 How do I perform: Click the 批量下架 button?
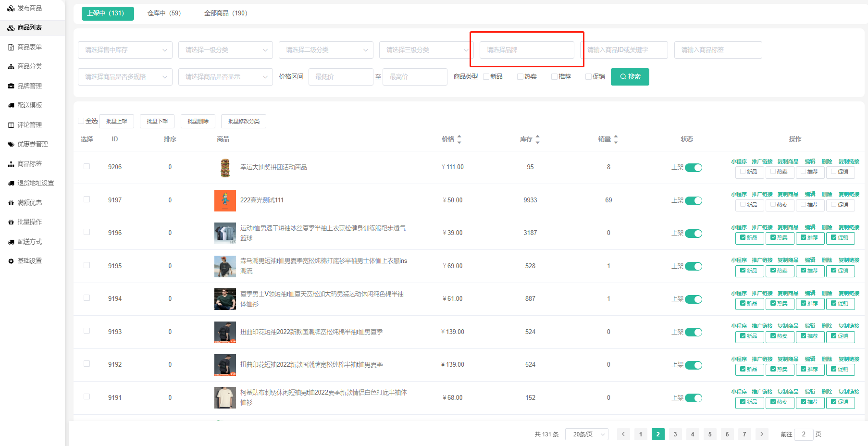pyautogui.click(x=157, y=121)
